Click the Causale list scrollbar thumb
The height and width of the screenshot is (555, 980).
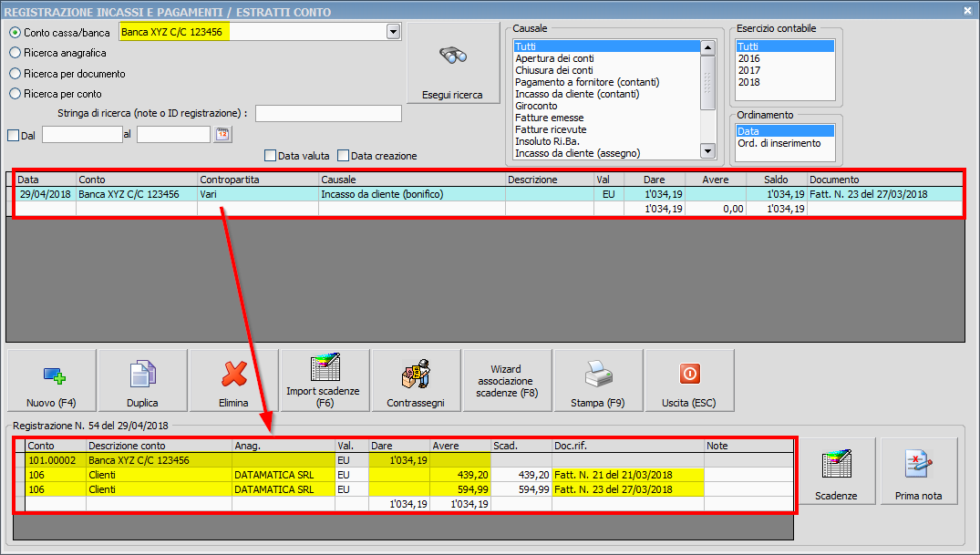[707, 83]
